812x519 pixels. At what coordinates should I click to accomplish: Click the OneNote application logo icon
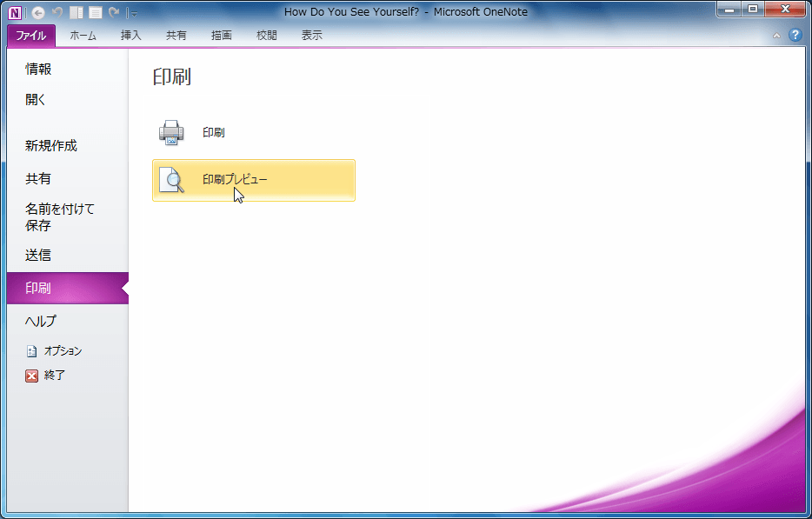tap(15, 12)
